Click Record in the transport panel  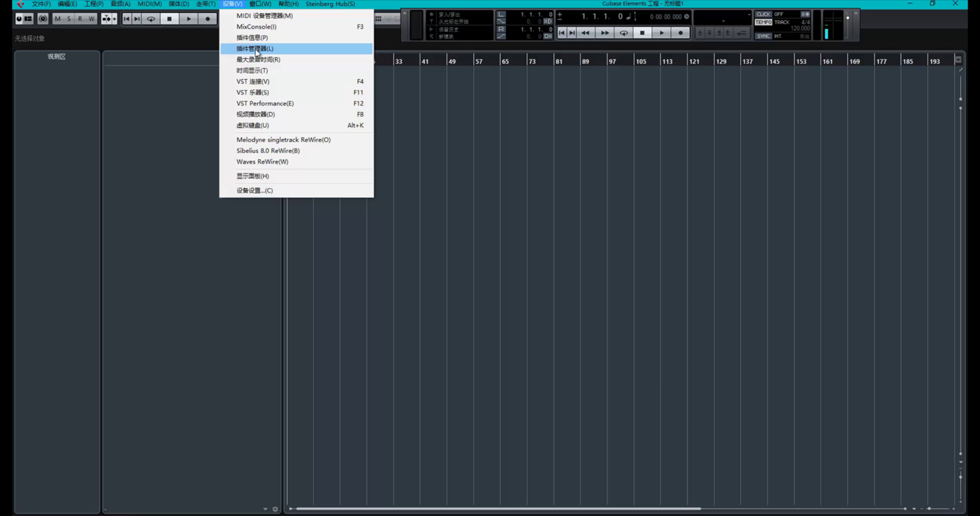(681, 33)
